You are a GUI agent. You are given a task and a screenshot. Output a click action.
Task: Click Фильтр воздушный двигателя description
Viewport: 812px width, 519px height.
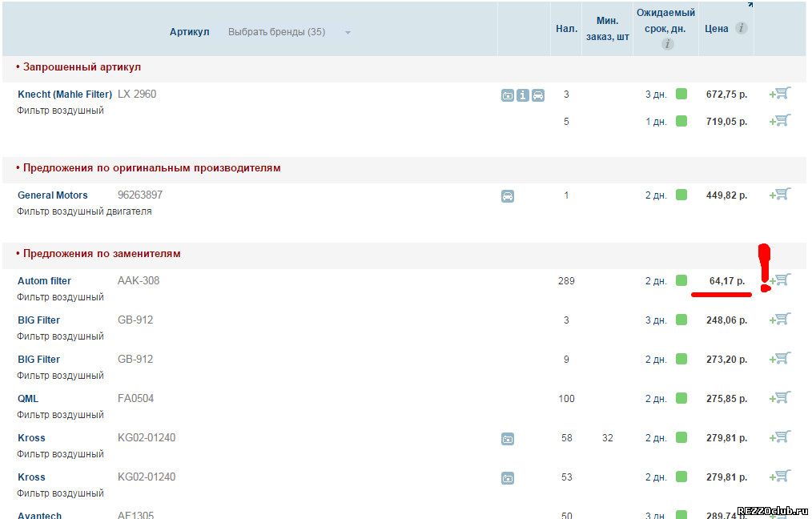(x=84, y=211)
